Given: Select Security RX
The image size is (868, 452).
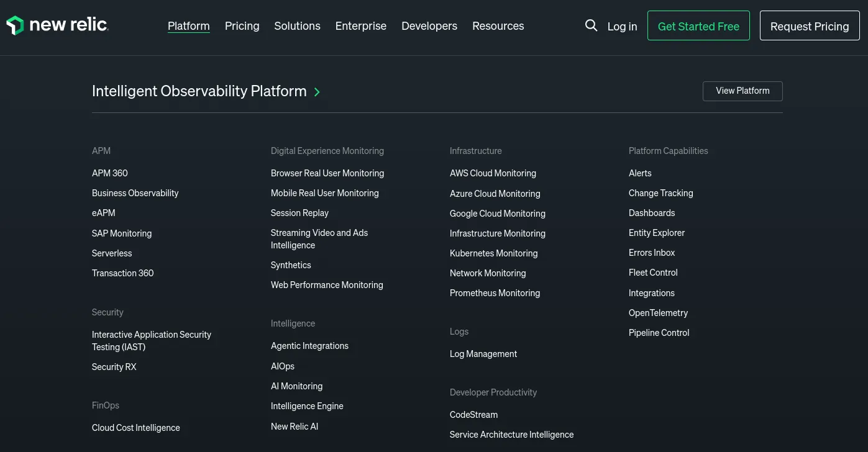Looking at the screenshot, I should pos(114,367).
